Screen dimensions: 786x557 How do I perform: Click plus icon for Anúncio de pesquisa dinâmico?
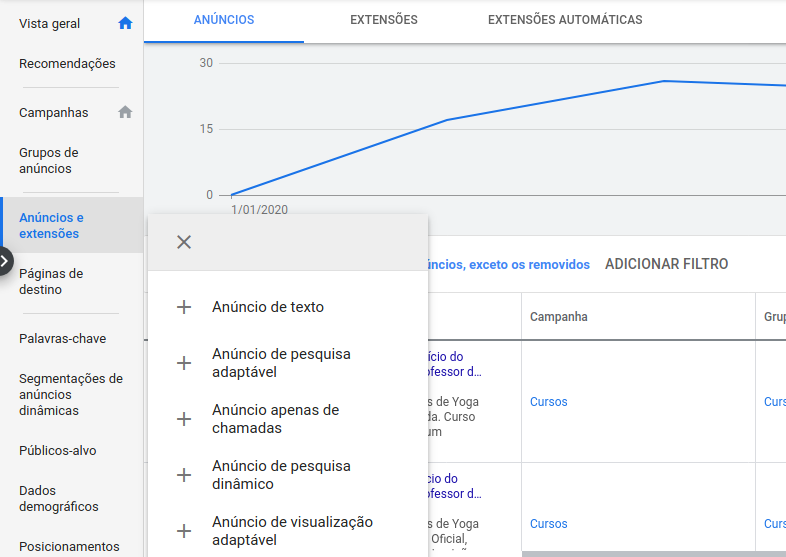184,475
